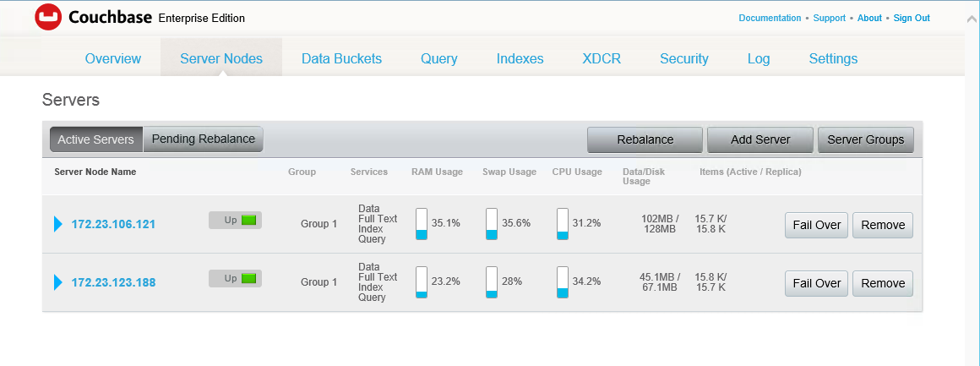Open the Settings tab
The width and height of the screenshot is (980, 366).
pos(833,59)
